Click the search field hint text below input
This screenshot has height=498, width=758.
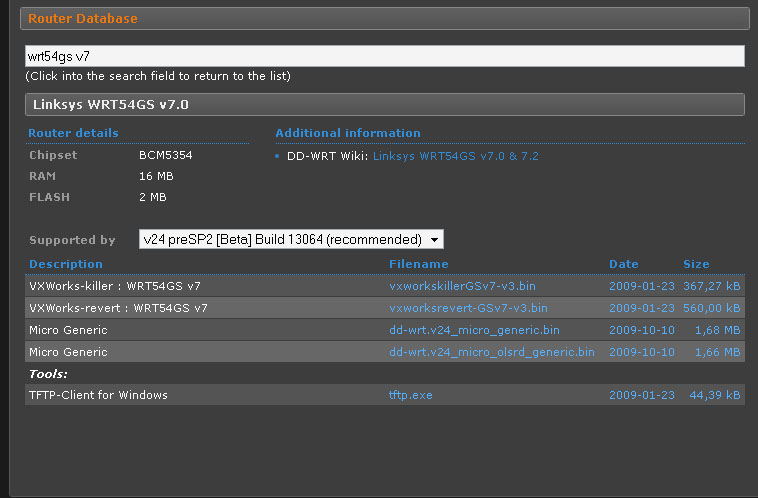point(158,76)
